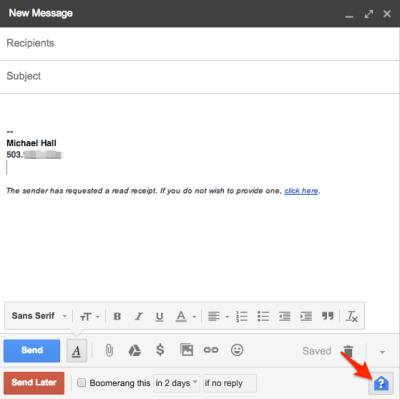Toggle italic formatting

click(x=138, y=316)
